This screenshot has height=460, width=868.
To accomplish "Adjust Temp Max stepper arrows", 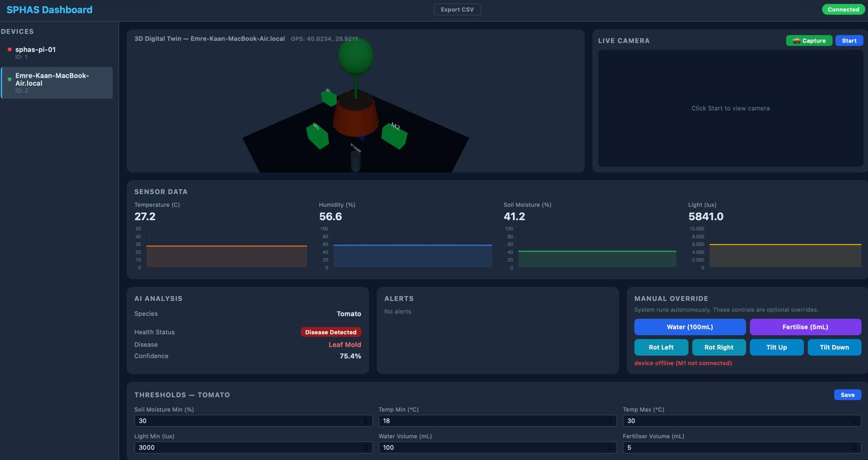I will click(854, 421).
